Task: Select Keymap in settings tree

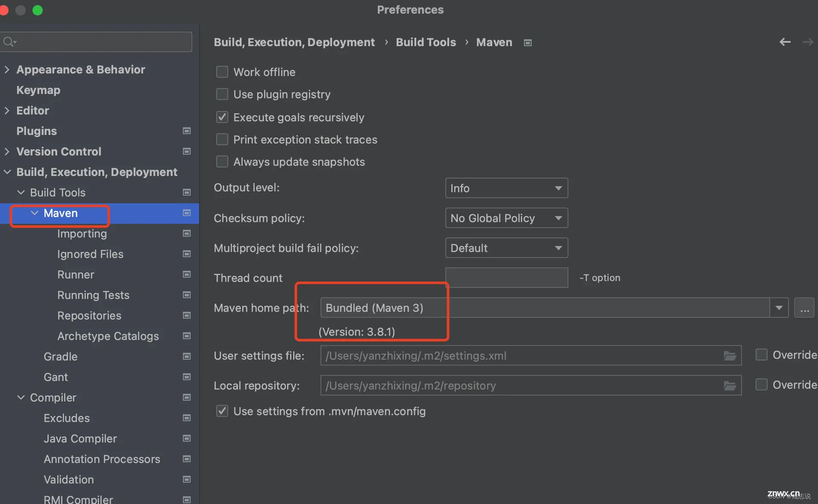Action: 38,90
